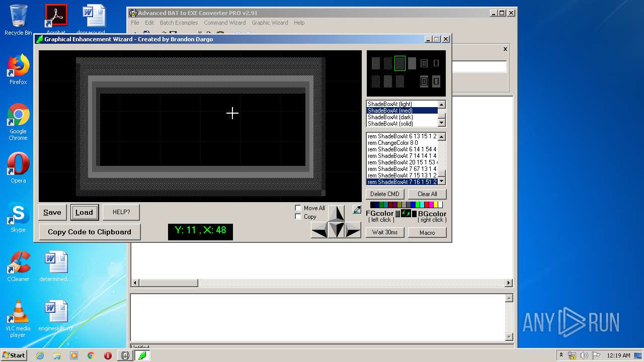This screenshot has height=362, width=644.
Task: Select the rem ChangeColor 8 0 command
Action: (402, 143)
